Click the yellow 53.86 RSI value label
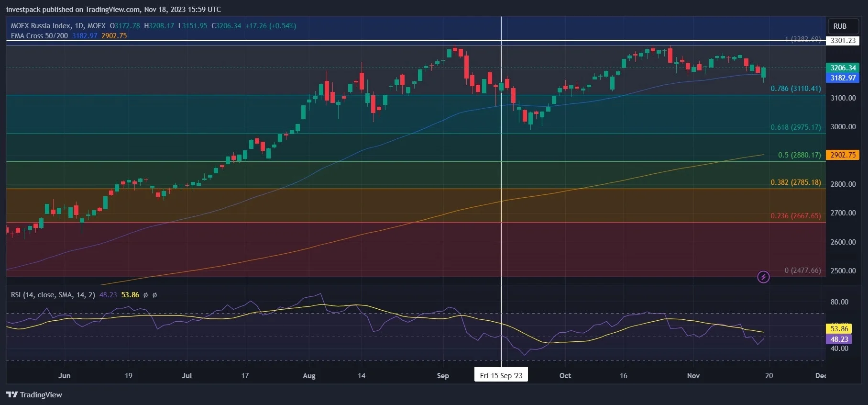 coord(839,328)
